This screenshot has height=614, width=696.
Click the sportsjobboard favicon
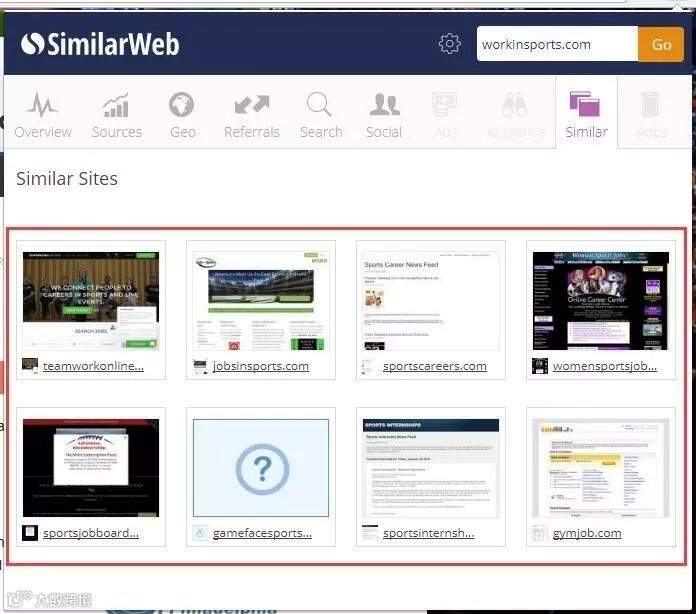[30, 533]
